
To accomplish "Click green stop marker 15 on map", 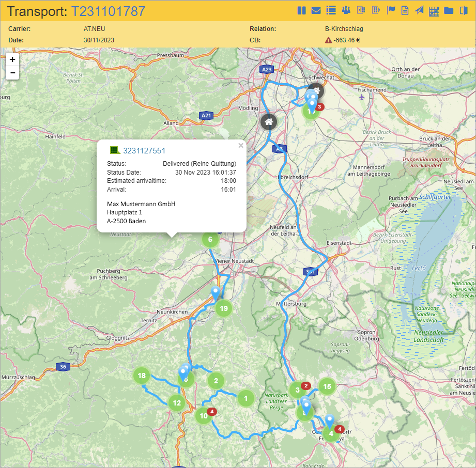I will (x=327, y=386).
